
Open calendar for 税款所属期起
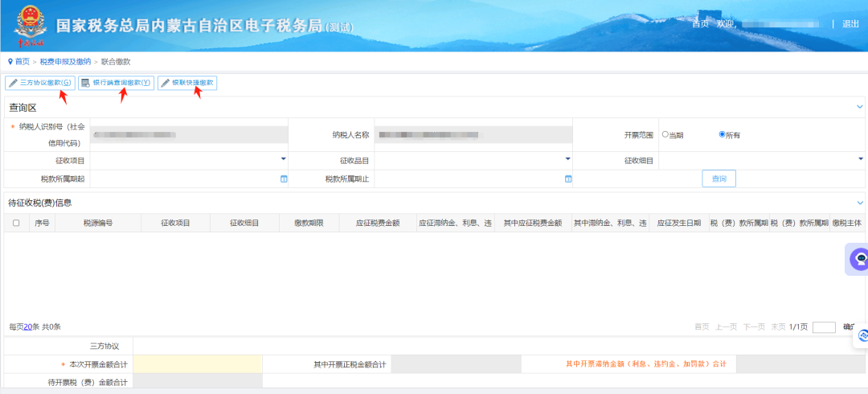pos(284,179)
